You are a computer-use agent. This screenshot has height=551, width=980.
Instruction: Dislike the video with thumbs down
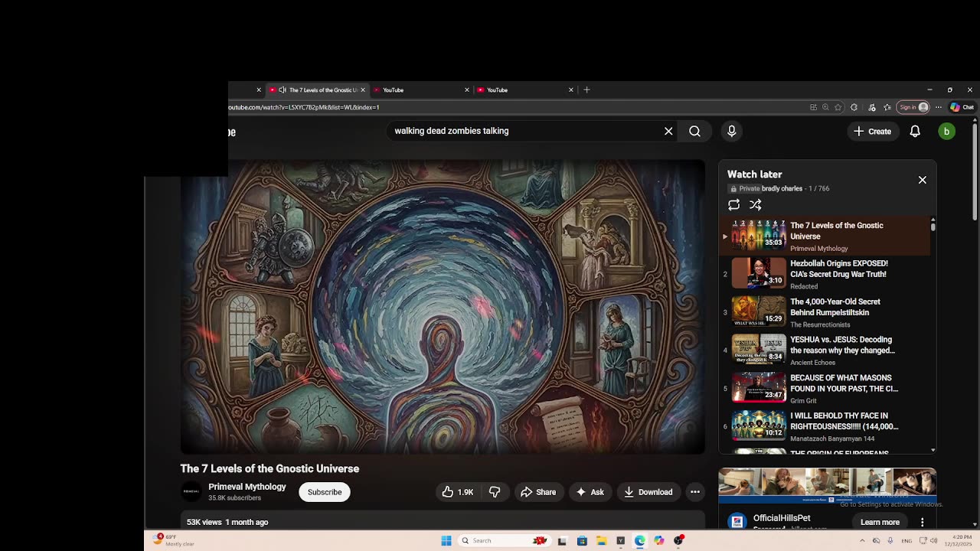tap(495, 492)
